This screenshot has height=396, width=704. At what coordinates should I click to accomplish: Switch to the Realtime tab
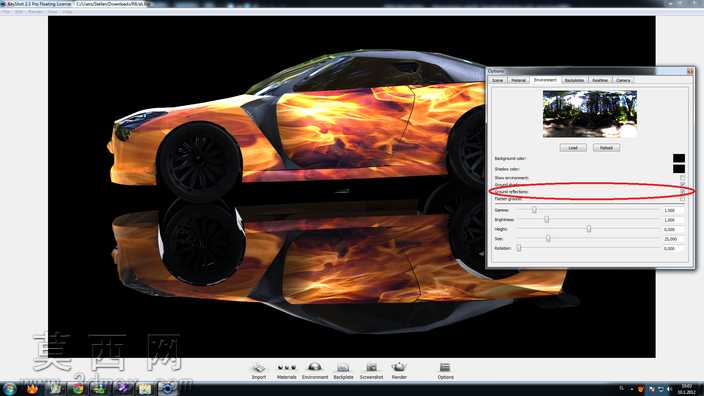pyautogui.click(x=599, y=80)
